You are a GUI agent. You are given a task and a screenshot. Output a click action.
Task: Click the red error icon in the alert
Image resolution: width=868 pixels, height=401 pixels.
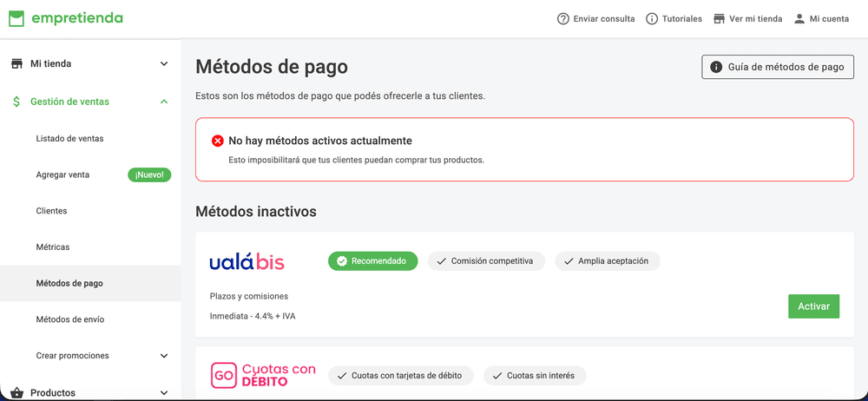(218, 141)
